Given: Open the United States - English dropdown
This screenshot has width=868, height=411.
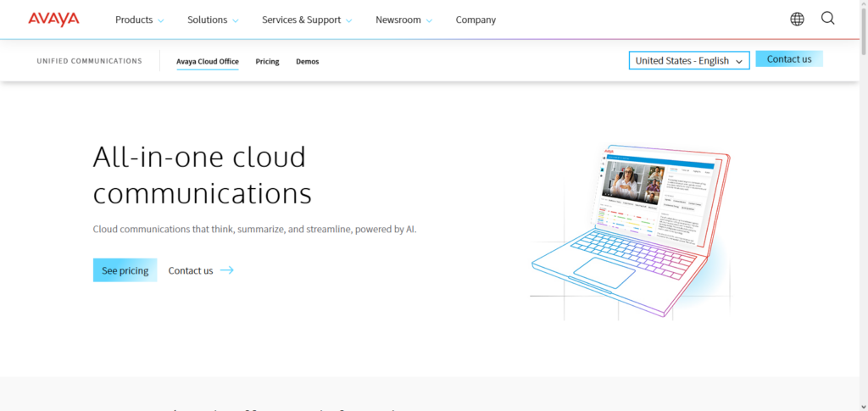Looking at the screenshot, I should tap(689, 61).
